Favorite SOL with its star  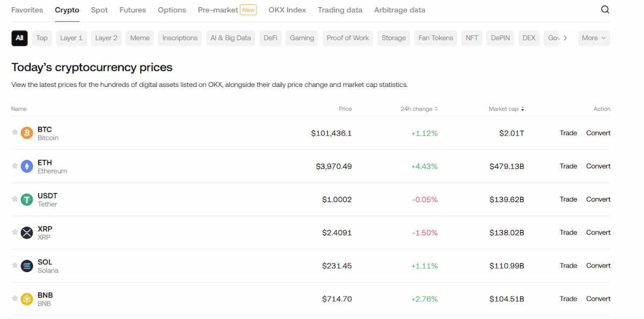click(15, 265)
